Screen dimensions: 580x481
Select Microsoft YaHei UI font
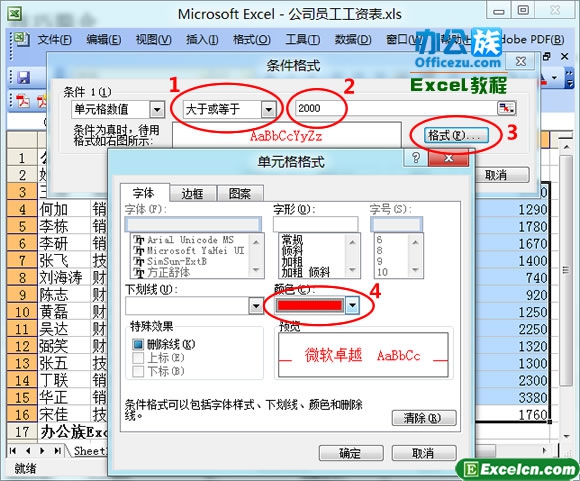pos(189,250)
